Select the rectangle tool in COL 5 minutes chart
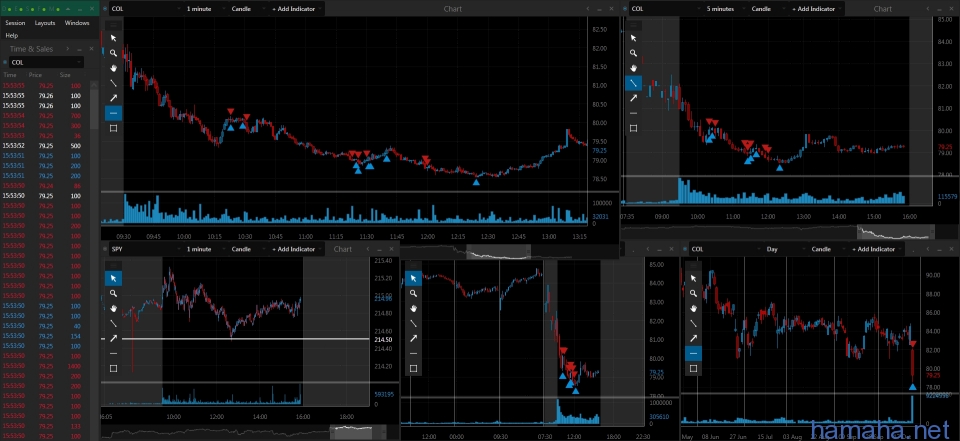The height and width of the screenshot is (441, 960). pyautogui.click(x=633, y=128)
